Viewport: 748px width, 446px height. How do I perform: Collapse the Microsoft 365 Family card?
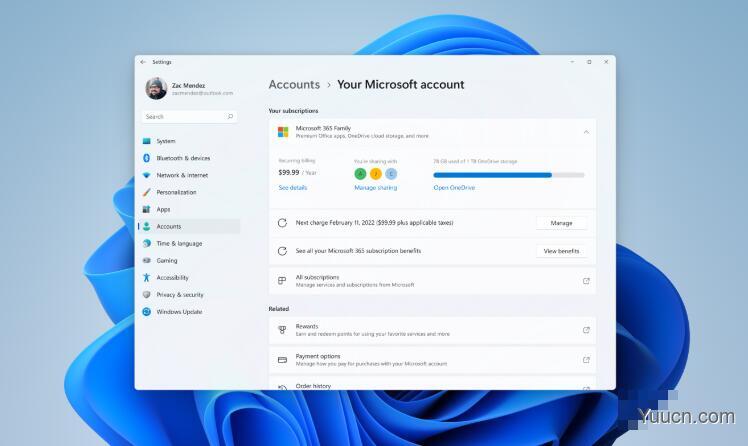[x=586, y=132]
